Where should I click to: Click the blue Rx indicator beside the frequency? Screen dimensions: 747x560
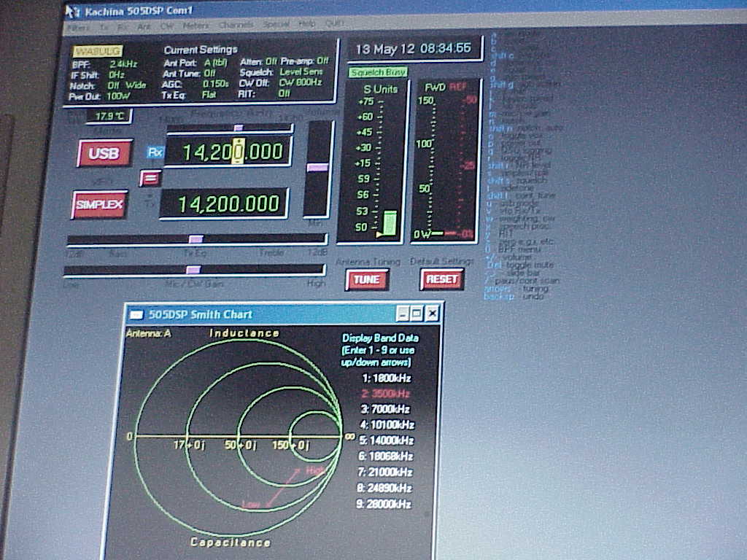(155, 152)
